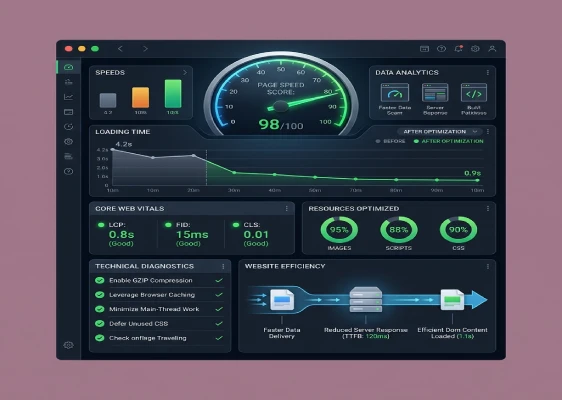
Task: Toggle the Minimize Main-Thread Work check
Action: point(100,309)
